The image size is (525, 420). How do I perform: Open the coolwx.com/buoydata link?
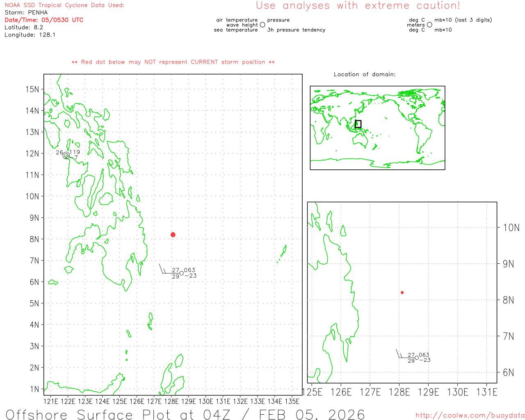point(470,415)
